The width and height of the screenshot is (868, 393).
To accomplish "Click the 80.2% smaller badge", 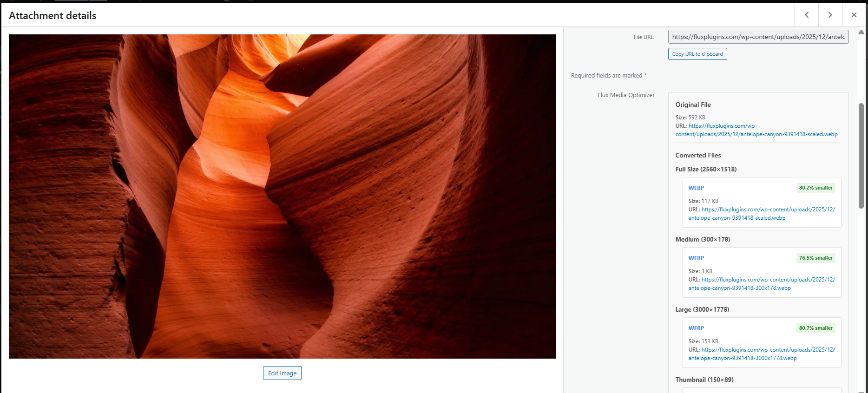I will coord(815,188).
